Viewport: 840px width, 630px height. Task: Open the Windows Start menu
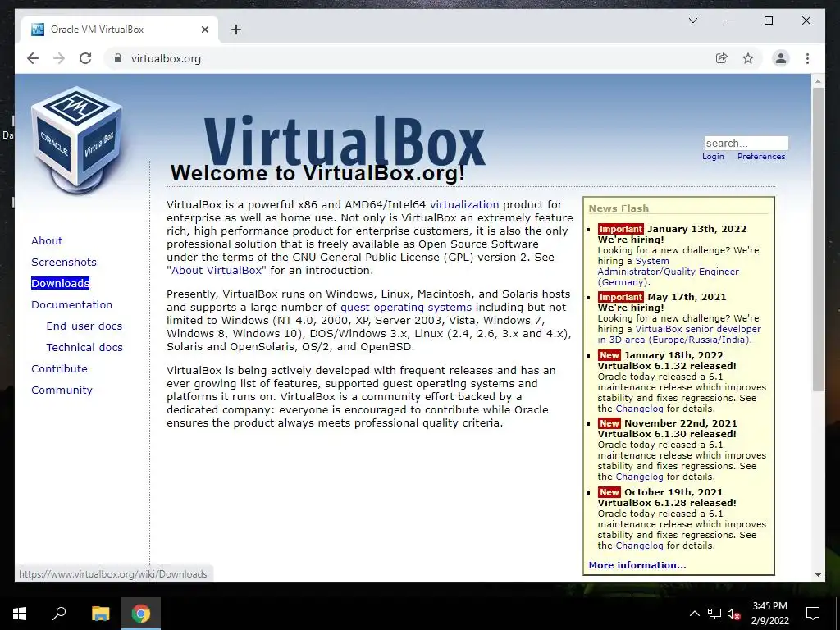click(x=20, y=614)
